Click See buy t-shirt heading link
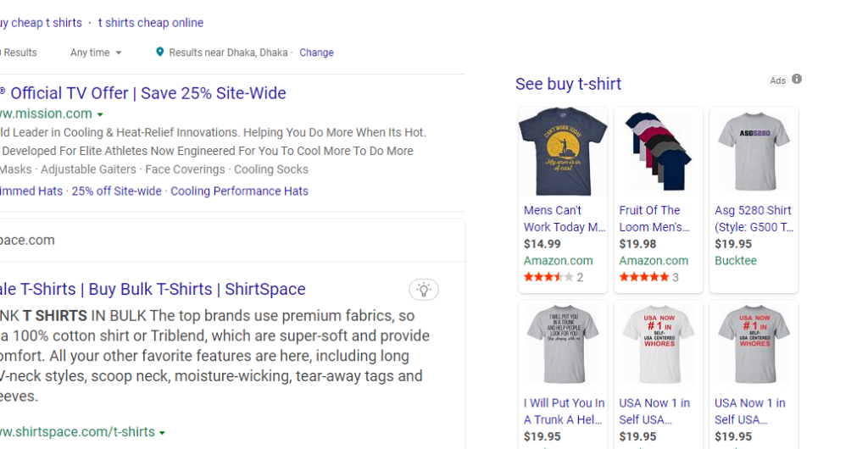Screen dimensions: 868x449 [x=569, y=84]
